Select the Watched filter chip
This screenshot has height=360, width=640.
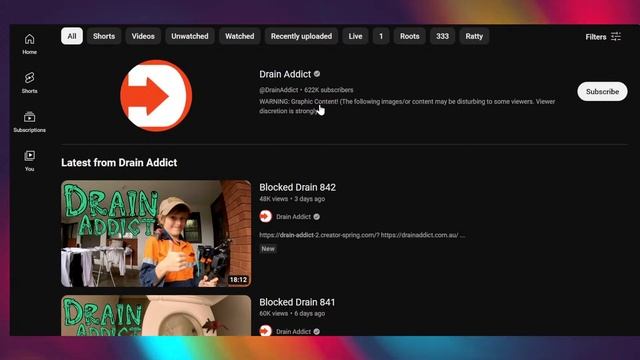click(x=240, y=36)
